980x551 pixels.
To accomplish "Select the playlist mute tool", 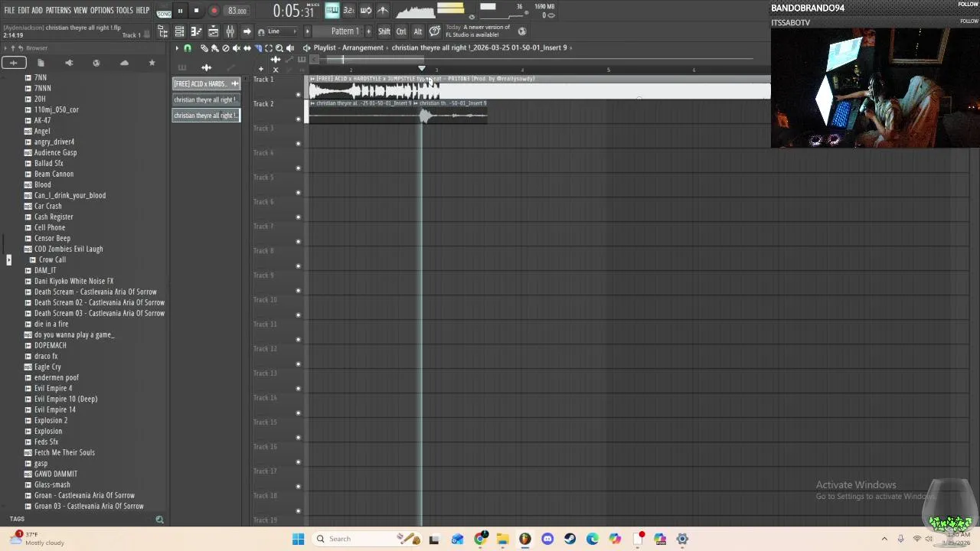I will (x=237, y=48).
